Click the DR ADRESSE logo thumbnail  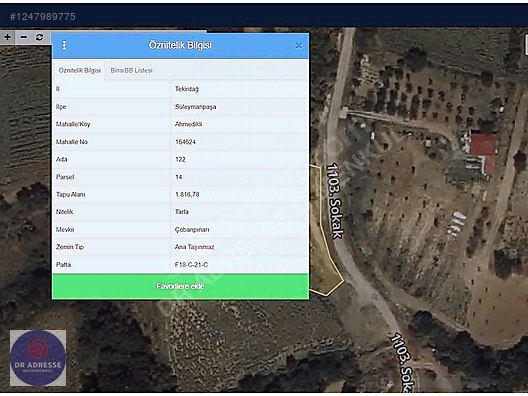coord(38,358)
